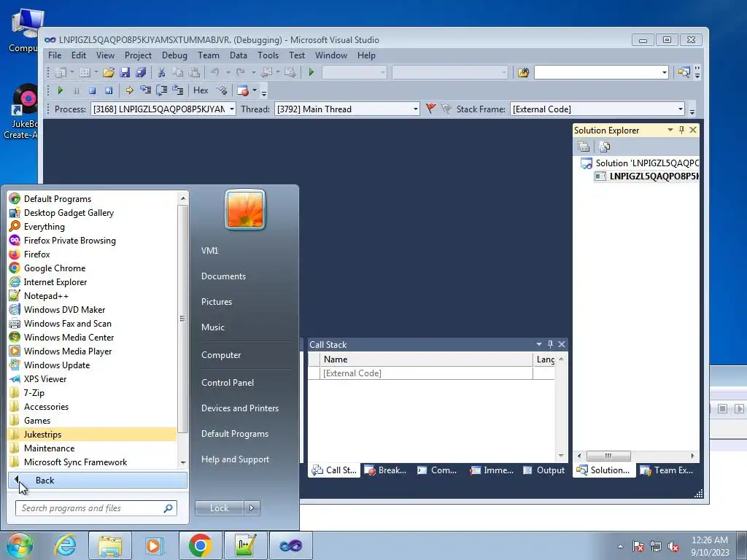The height and width of the screenshot is (560, 747).
Task: Click the Solution Explorer horizontal scrollbar thumb
Action: pos(608,456)
